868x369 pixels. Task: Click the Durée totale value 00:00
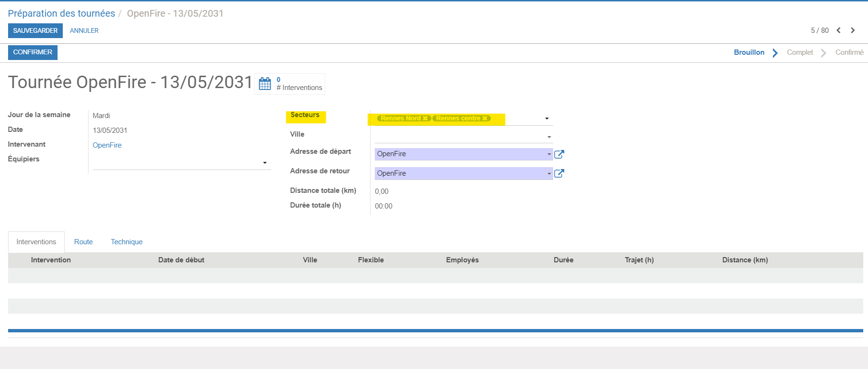(383, 206)
